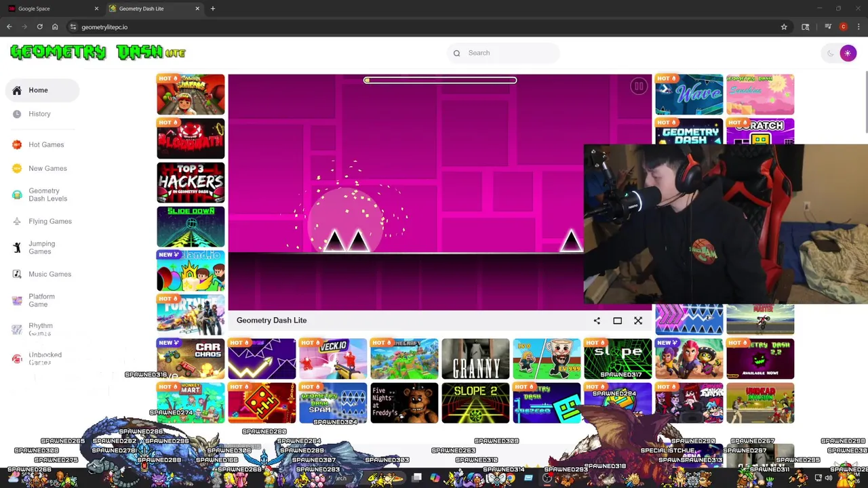Screen dimensions: 868x488
Task: Open the Subway Surfers thumbnail
Action: 191,94
